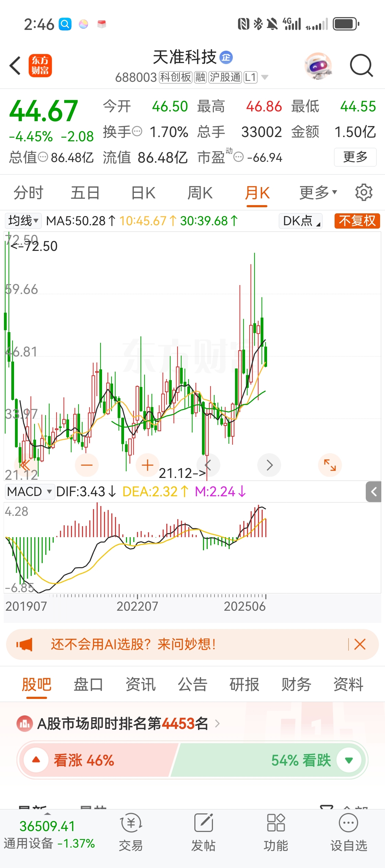Move chart cursor left arrow
Viewport: 385px width, 868px height.
point(208,465)
